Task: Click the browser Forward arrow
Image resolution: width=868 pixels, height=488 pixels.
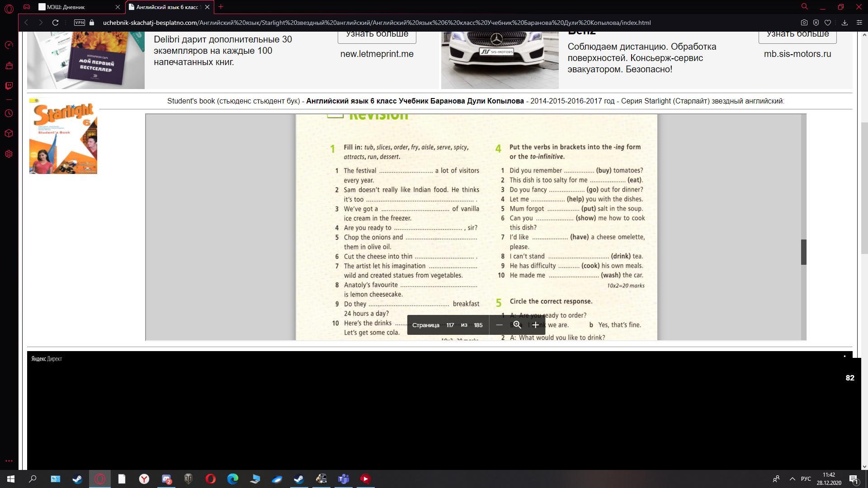Action: (x=40, y=23)
